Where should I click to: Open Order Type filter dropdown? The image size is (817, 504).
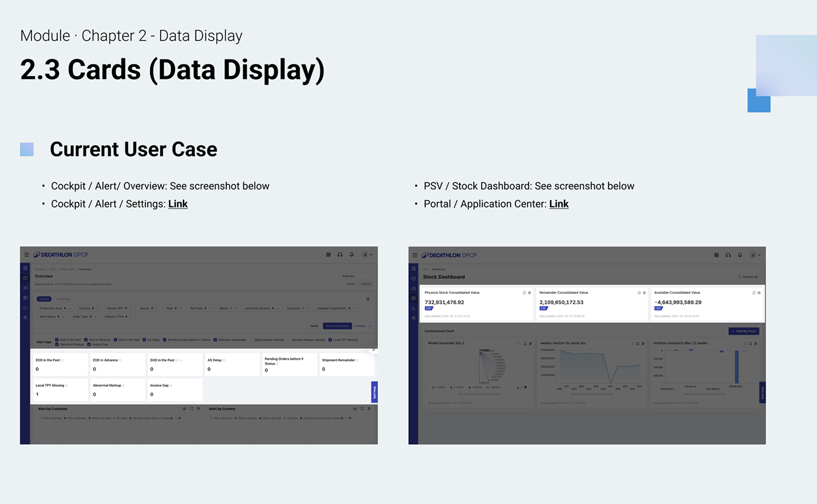(x=84, y=317)
